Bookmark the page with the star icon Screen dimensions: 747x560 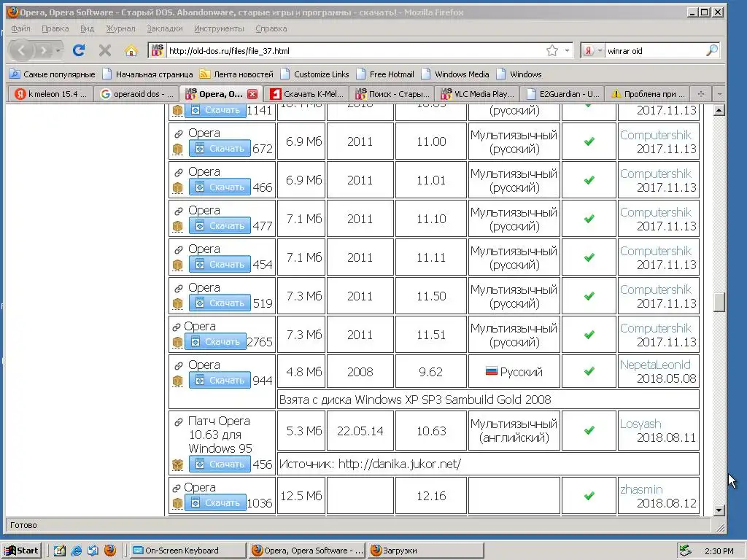click(x=552, y=50)
